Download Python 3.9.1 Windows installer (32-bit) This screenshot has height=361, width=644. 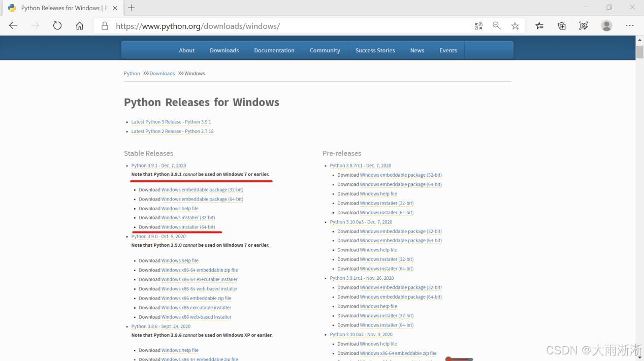[188, 218]
